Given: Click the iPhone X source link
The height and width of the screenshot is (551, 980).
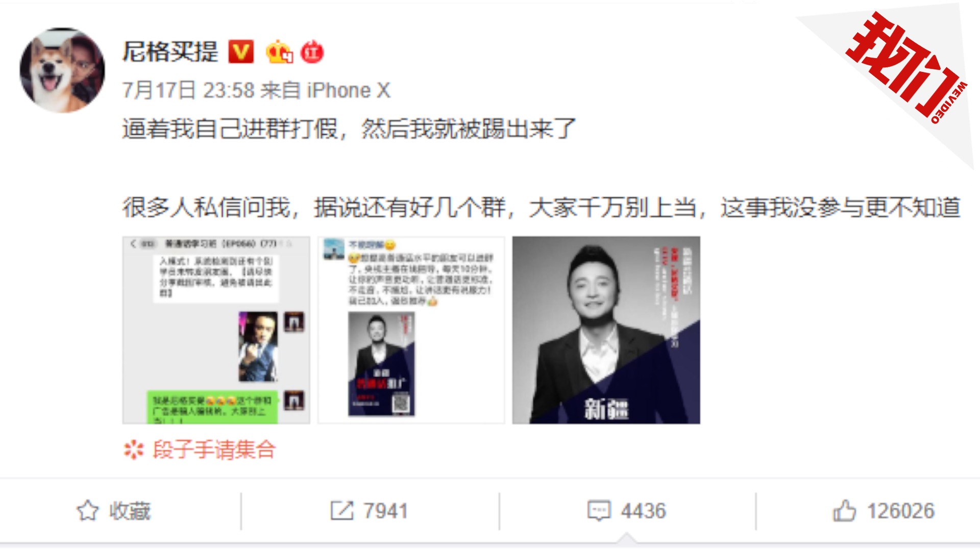Looking at the screenshot, I should [349, 90].
